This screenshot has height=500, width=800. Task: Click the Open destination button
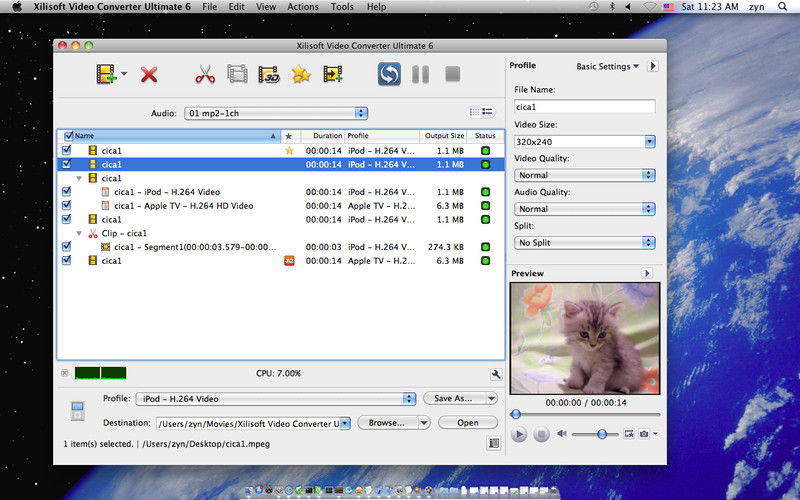point(467,423)
